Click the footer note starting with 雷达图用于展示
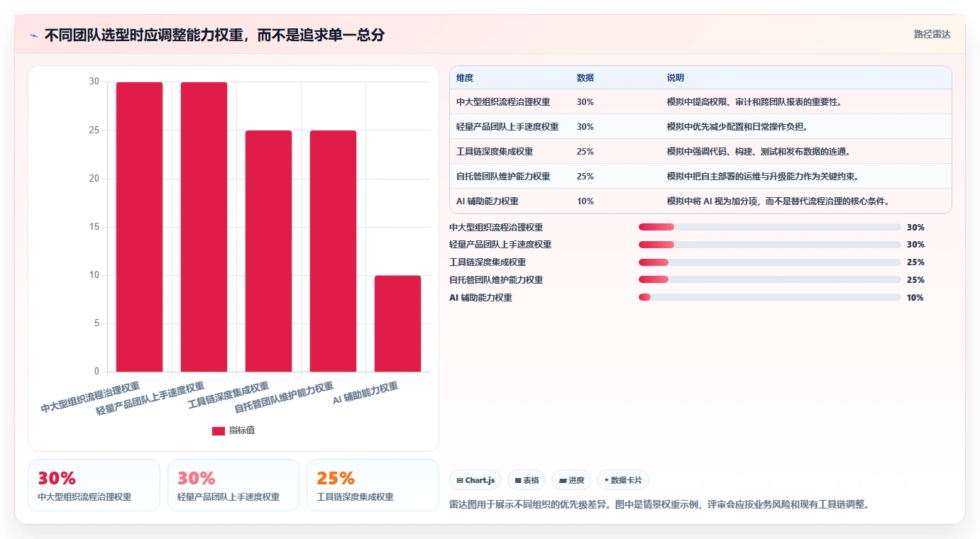 659,505
